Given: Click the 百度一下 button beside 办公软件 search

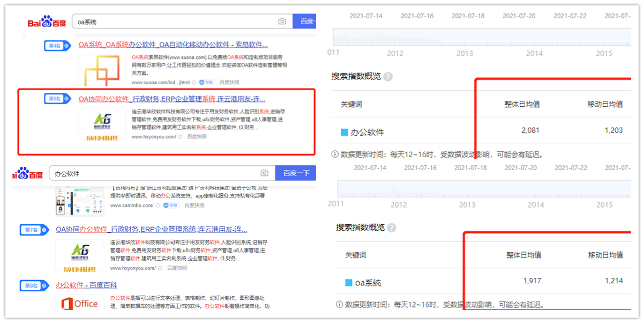Looking at the screenshot, I should pos(296,173).
